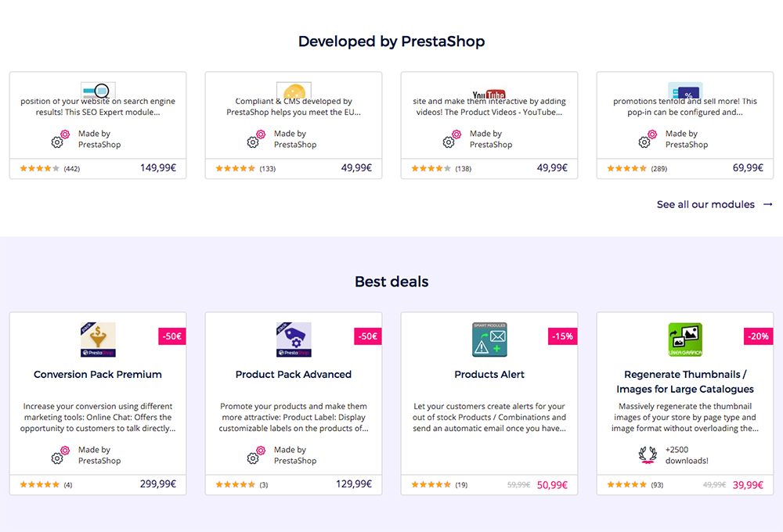Click star rating with 289 reviews

click(x=626, y=168)
